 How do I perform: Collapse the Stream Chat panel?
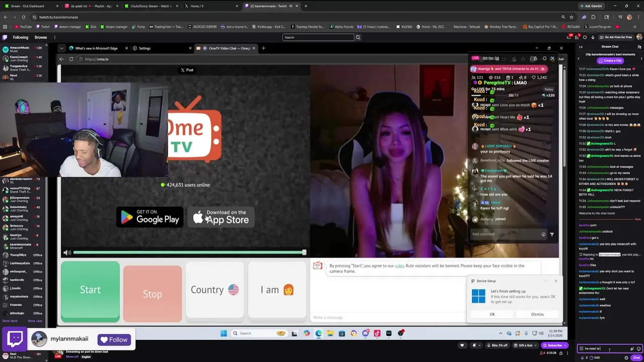pyautogui.click(x=581, y=47)
